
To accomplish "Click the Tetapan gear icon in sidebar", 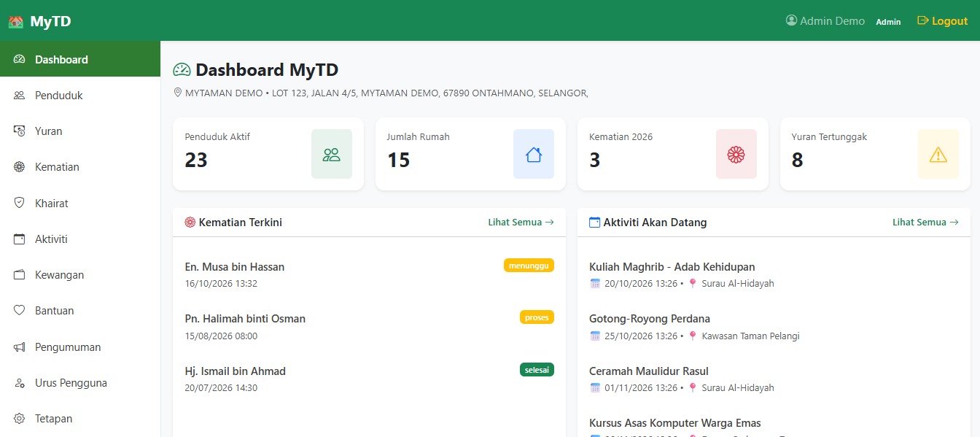I will click(20, 419).
